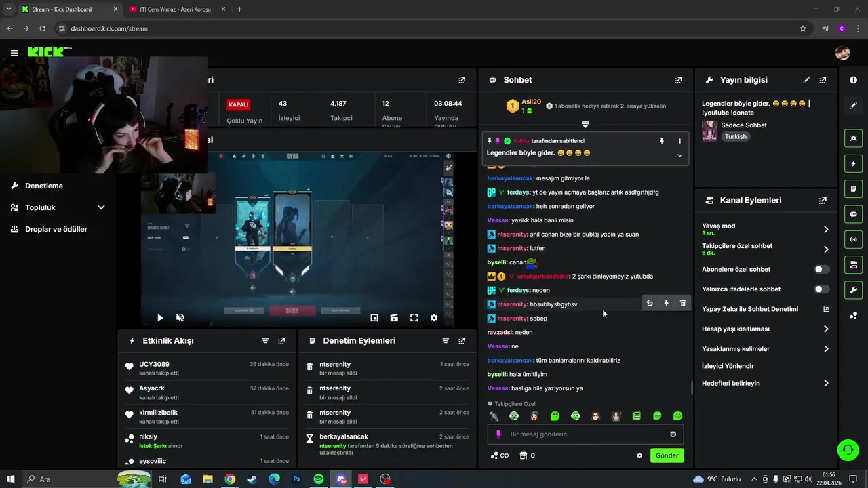This screenshot has height=488, width=868.
Task: Open the emoji picker in the message box
Action: tap(673, 434)
